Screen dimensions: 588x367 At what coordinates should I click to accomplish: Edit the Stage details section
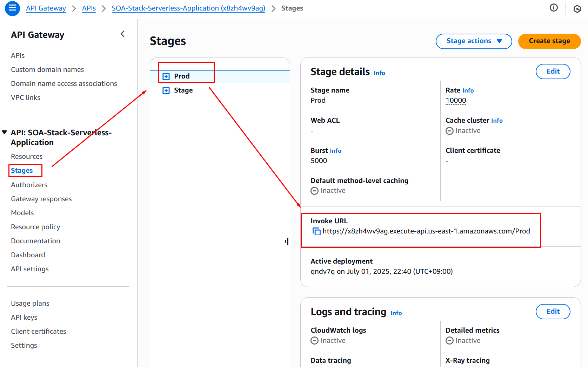coord(553,72)
